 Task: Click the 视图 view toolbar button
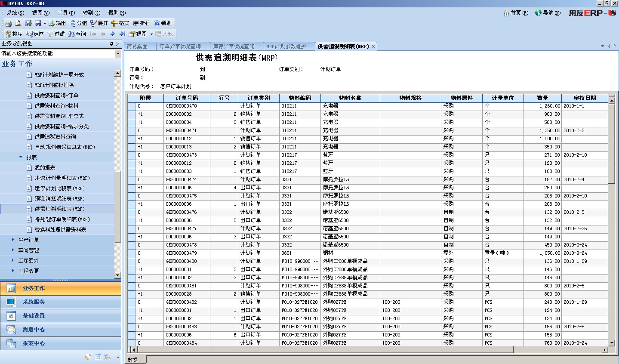138,34
